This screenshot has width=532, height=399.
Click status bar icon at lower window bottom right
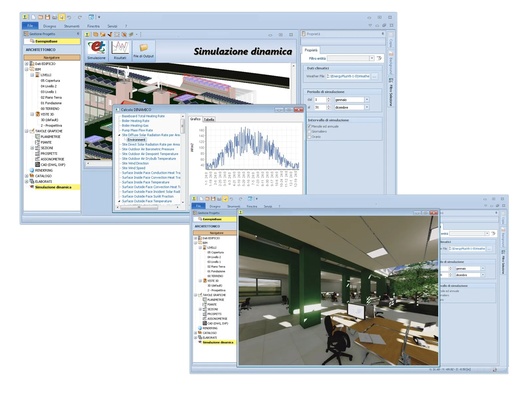495,369
